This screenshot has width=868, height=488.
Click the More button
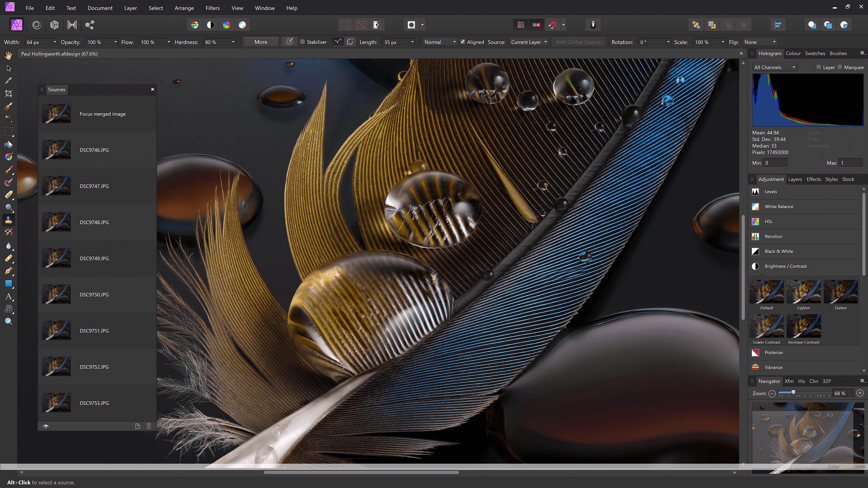point(260,42)
